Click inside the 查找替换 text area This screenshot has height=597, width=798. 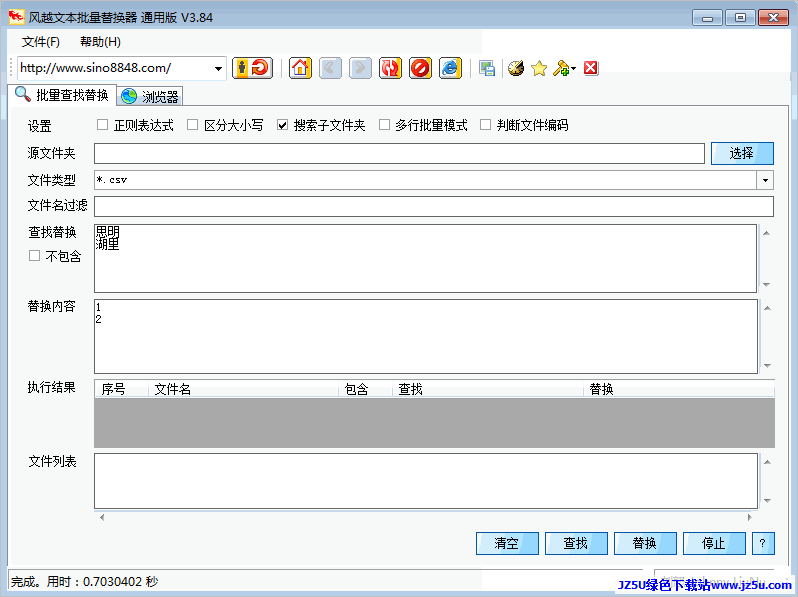(425, 259)
